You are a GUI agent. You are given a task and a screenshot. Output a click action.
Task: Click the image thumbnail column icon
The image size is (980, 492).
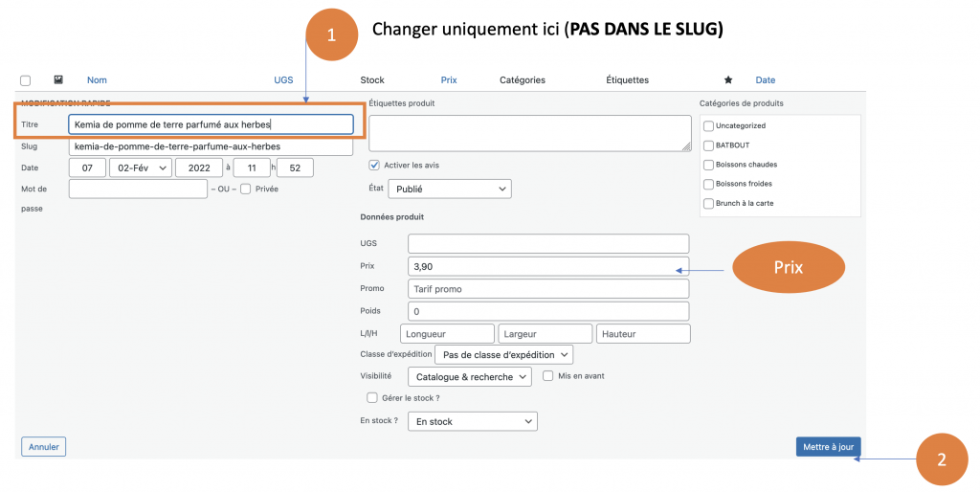pos(58,80)
